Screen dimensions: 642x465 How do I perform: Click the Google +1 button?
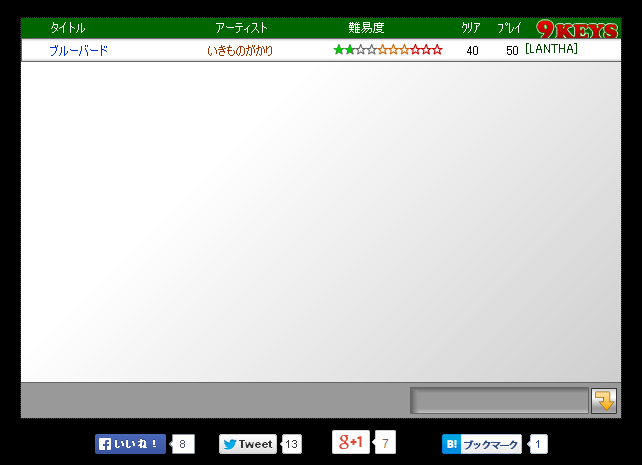[x=351, y=442]
